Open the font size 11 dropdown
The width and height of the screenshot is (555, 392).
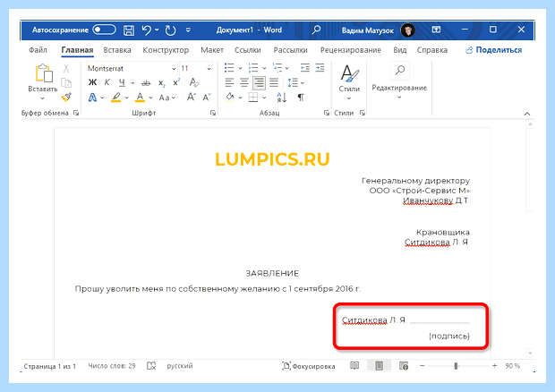click(209, 69)
